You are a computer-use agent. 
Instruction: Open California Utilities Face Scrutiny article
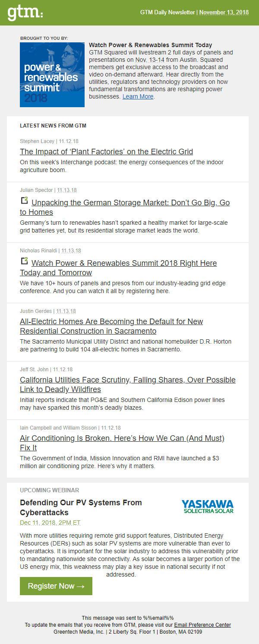click(x=128, y=385)
